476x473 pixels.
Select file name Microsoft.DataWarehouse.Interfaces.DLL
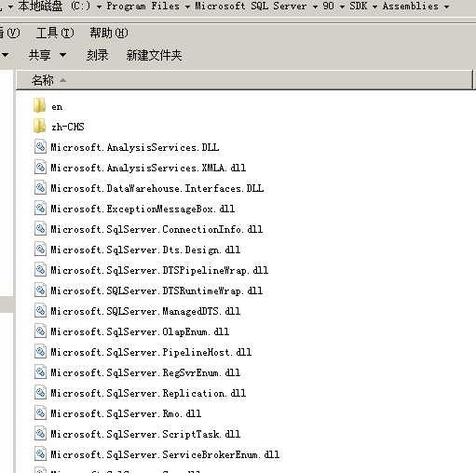tap(157, 188)
